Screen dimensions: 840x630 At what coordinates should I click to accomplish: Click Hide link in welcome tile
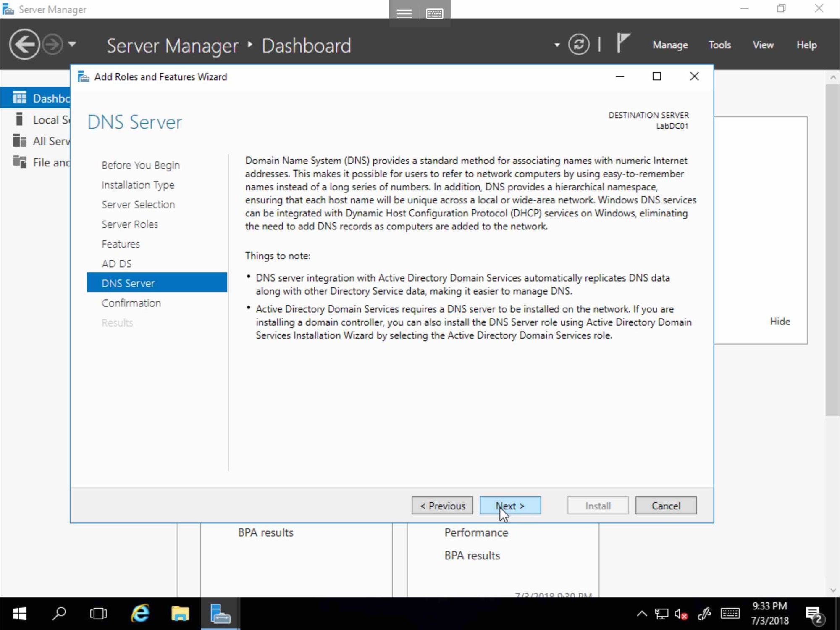pos(780,322)
